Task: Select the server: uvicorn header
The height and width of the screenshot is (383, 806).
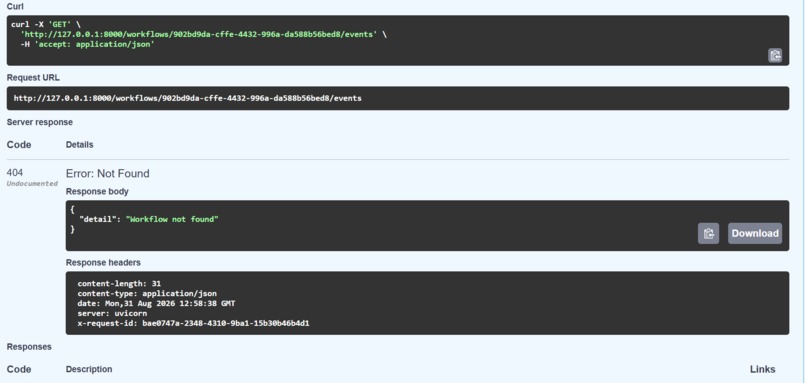Action: tap(112, 313)
